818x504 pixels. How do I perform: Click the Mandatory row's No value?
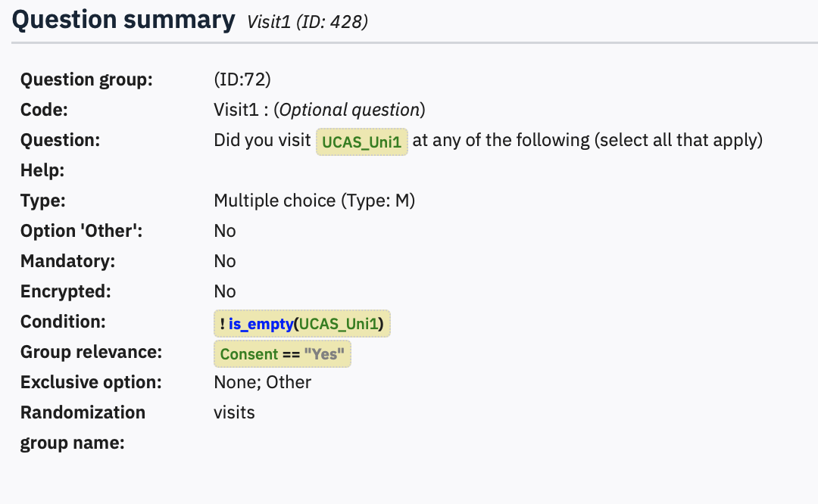click(x=225, y=261)
